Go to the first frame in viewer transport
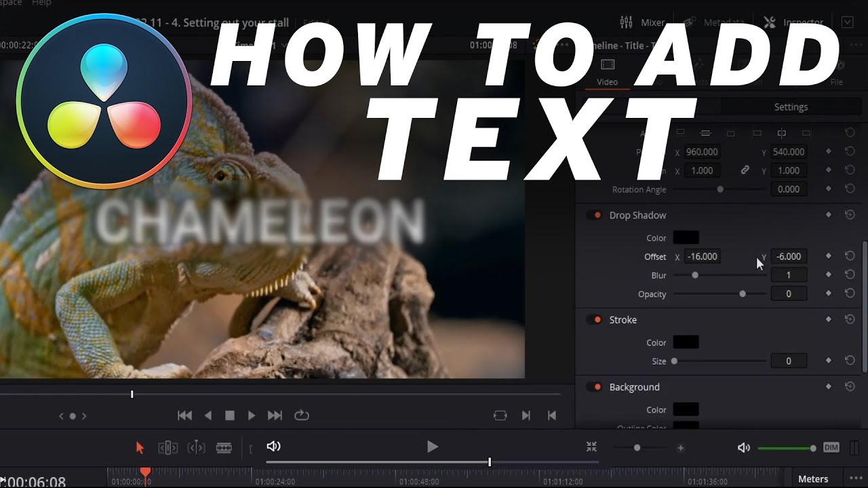 pyautogui.click(x=184, y=415)
